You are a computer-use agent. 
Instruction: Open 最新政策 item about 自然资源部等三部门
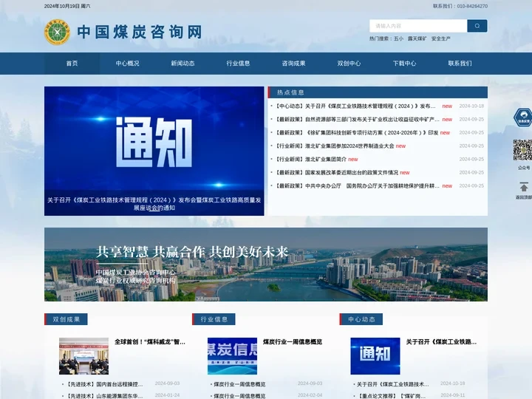point(358,120)
